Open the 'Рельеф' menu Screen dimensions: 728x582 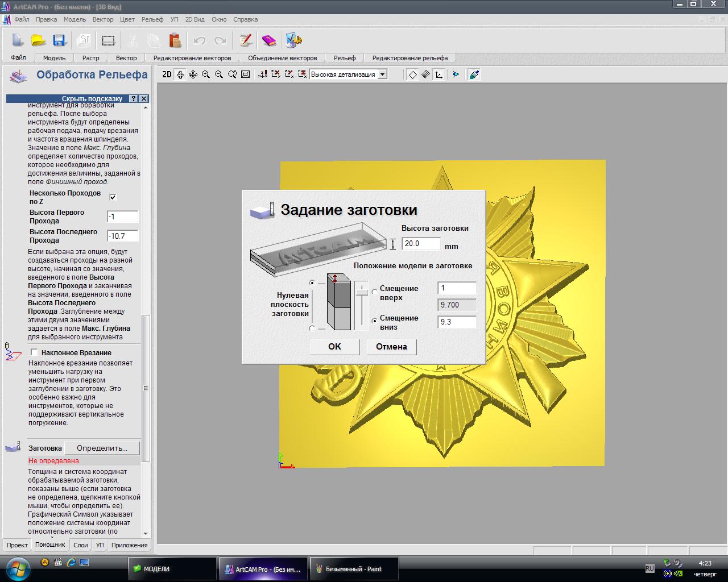(x=152, y=19)
